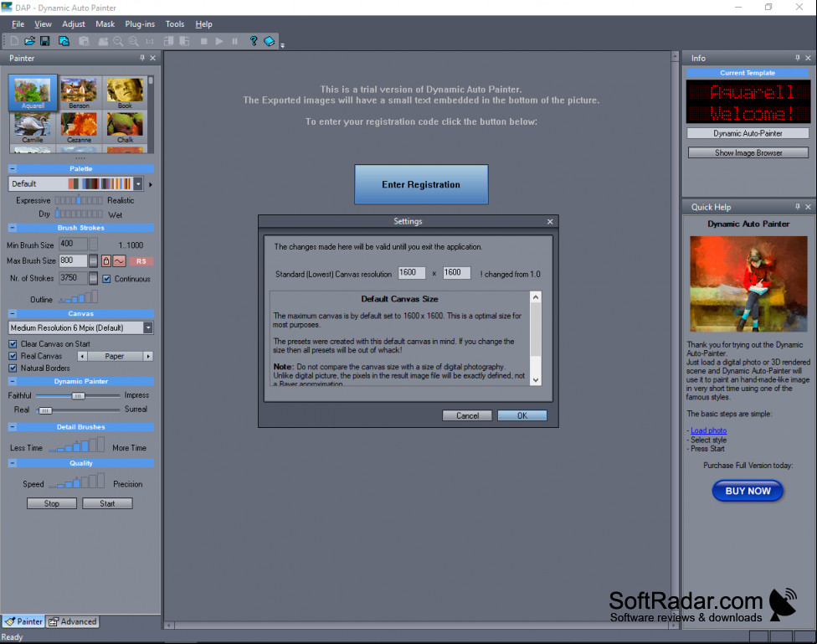Open the Tools menu
This screenshot has width=817, height=644.
coord(175,24)
